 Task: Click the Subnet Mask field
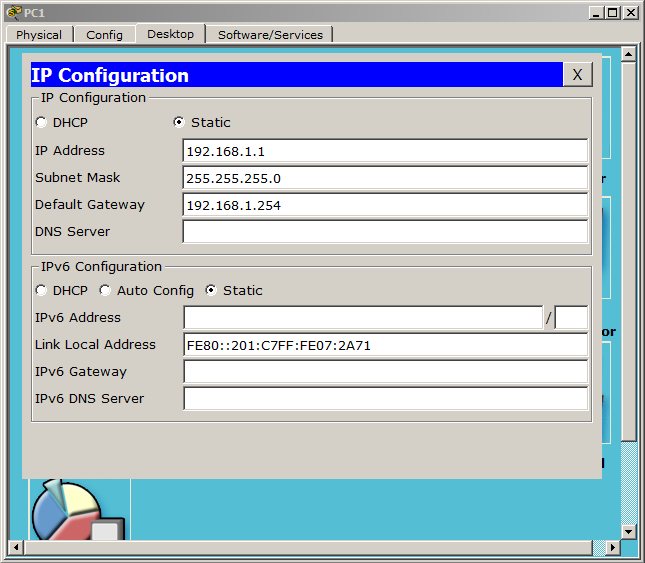click(x=385, y=178)
